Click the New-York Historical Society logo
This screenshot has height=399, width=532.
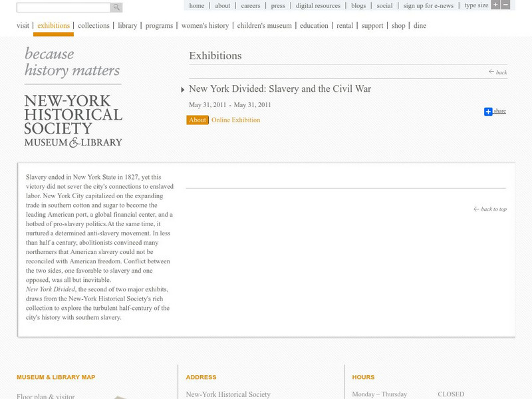pyautogui.click(x=73, y=120)
